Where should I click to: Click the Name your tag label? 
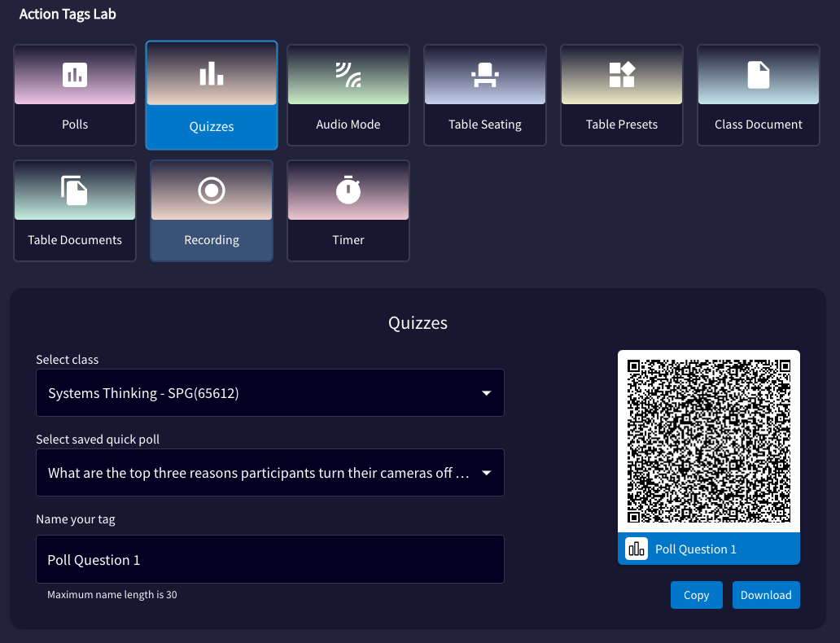[x=76, y=519]
